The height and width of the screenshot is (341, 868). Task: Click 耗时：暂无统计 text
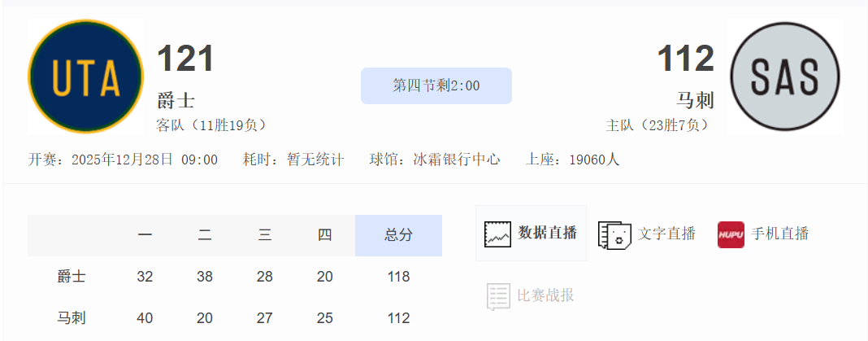tap(293, 160)
